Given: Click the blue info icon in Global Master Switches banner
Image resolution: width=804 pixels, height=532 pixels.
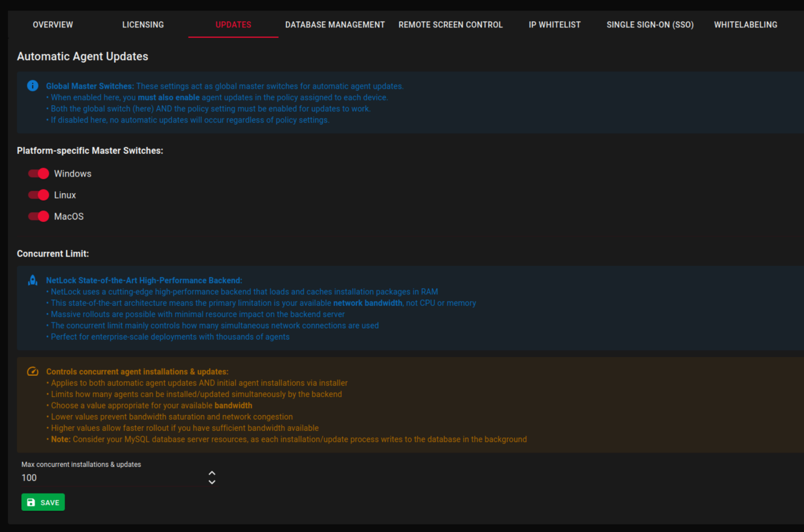Looking at the screenshot, I should click(x=33, y=86).
